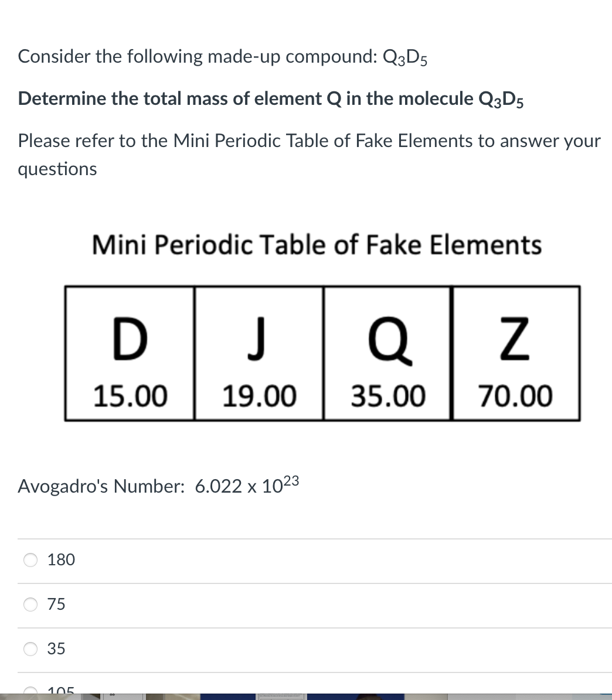Image resolution: width=612 pixels, height=700 pixels.
Task: Click the atomic mass value 35.00 under Q
Action: coord(388,395)
